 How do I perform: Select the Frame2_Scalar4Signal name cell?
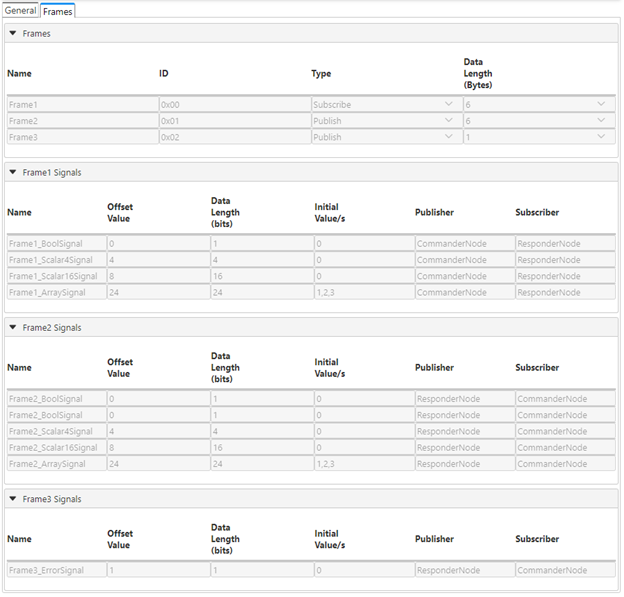[x=57, y=431]
